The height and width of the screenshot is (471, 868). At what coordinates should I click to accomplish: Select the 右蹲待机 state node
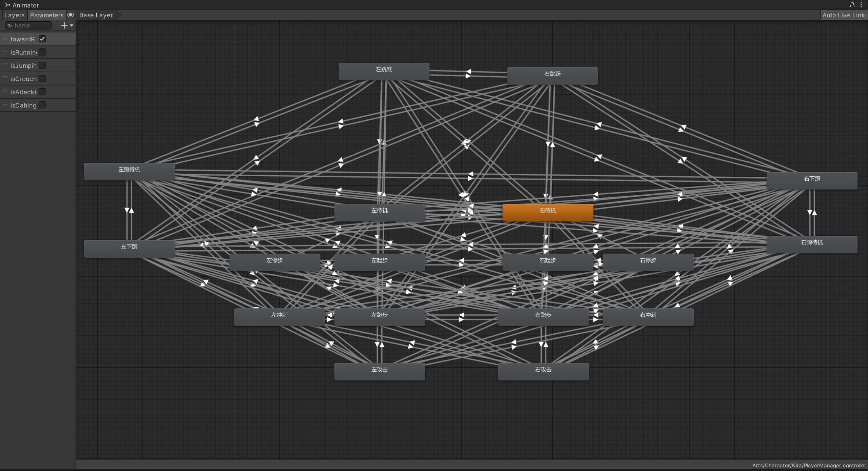click(812, 244)
